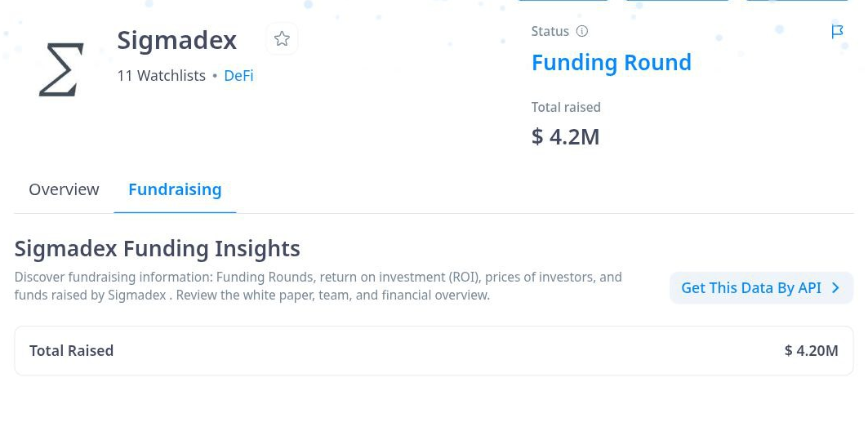Click the fundraising description paragraph
This screenshot has height=431, width=868.
coord(318,286)
